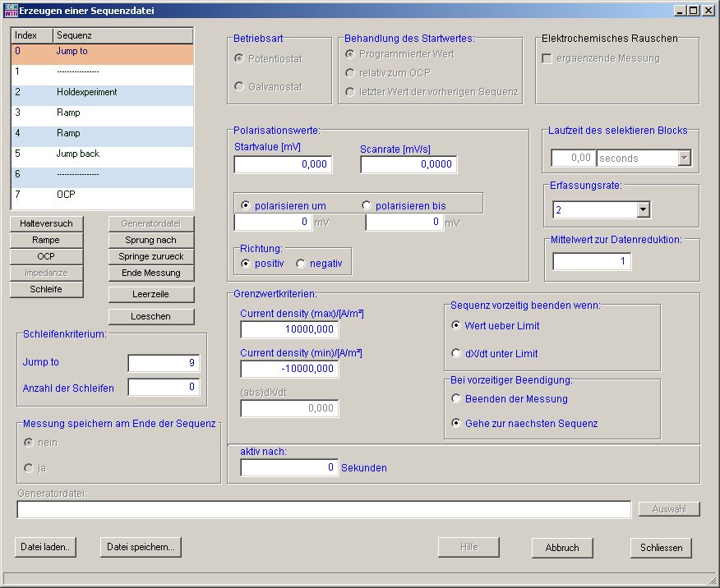
Task: Select 'dX/dt unter Limit' option
Action: click(457, 354)
